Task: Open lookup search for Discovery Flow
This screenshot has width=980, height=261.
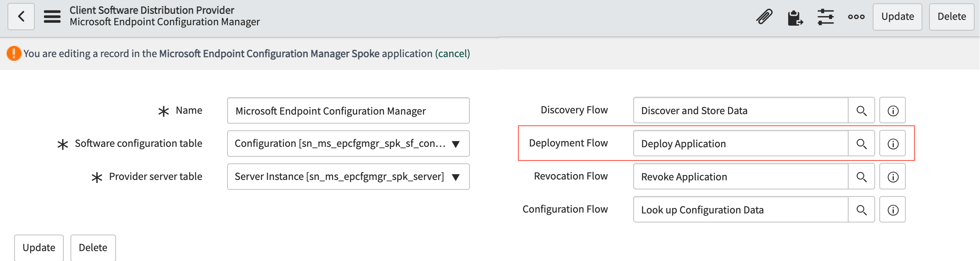Action: pyautogui.click(x=861, y=110)
